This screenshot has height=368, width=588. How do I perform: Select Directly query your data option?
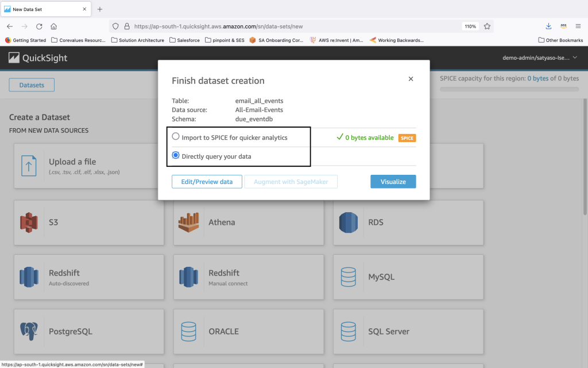(176, 155)
